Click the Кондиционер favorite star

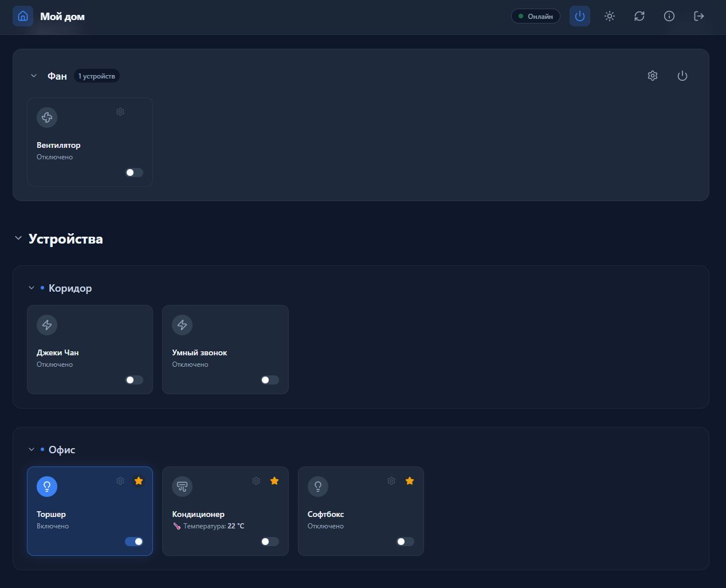[x=274, y=481]
